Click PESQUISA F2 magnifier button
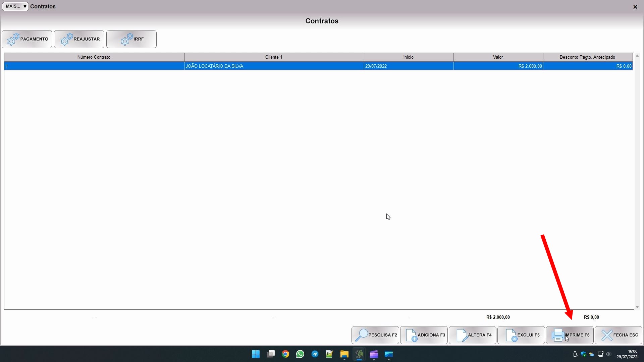Image resolution: width=644 pixels, height=362 pixels. [x=375, y=335]
